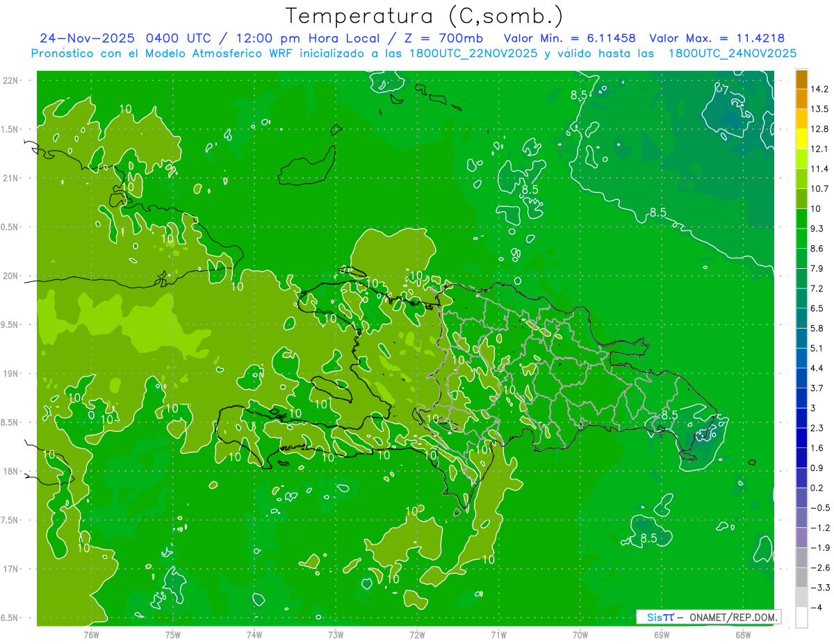Click the "17N" latitude label
This screenshot has width=834, height=644.
coord(11,570)
